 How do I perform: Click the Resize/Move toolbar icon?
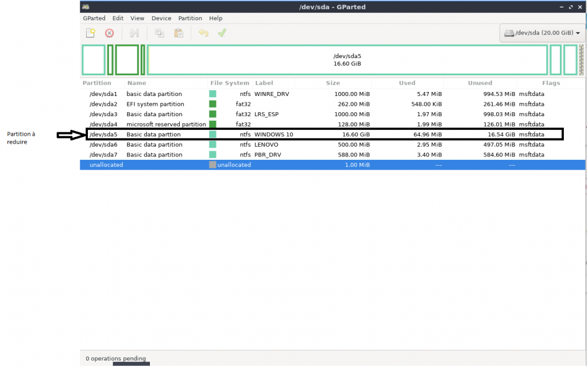pyautogui.click(x=134, y=33)
